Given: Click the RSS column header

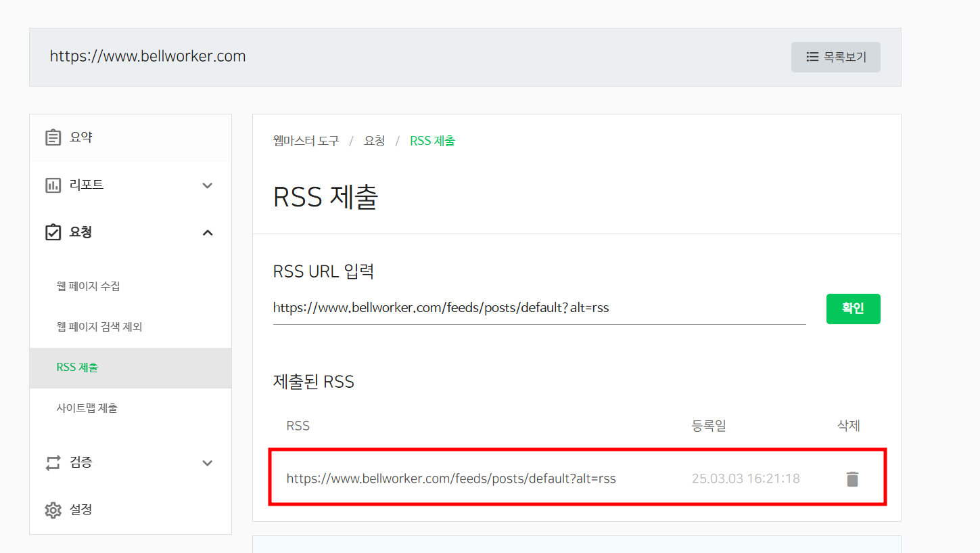Looking at the screenshot, I should (x=298, y=426).
